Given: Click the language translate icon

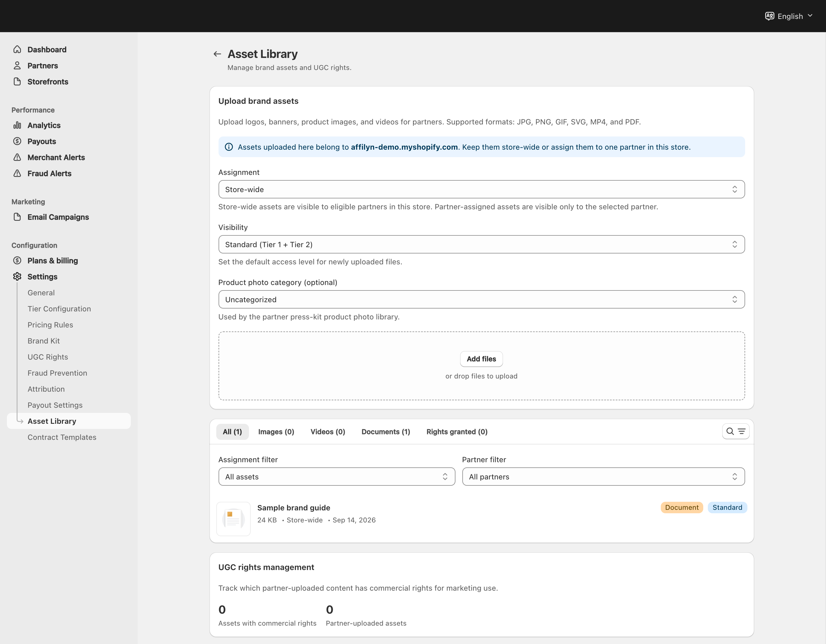Looking at the screenshot, I should (x=769, y=16).
